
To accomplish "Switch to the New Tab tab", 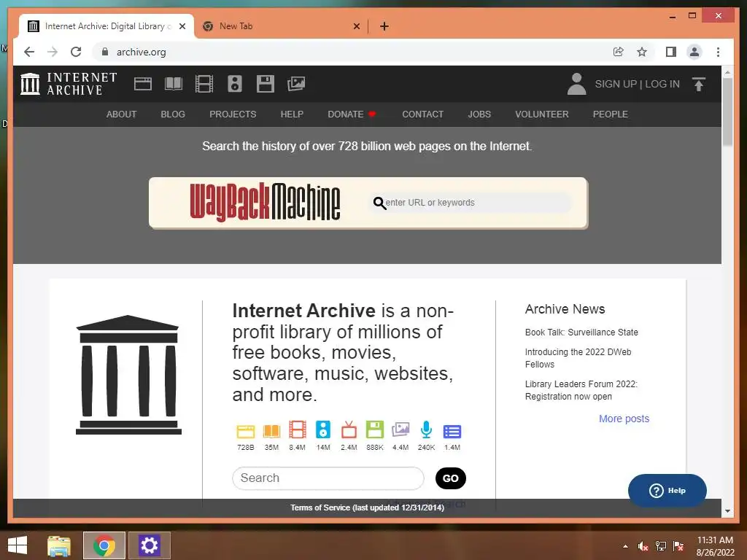I will (x=281, y=26).
